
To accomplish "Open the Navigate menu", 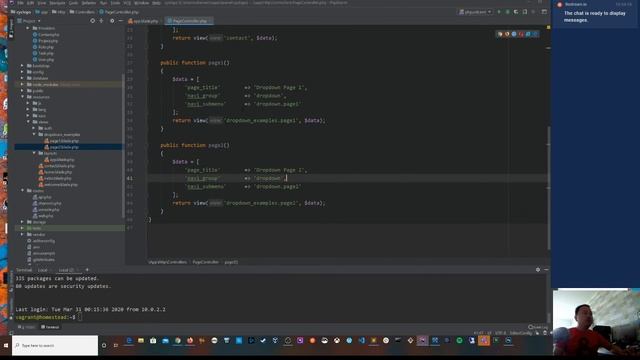I will pos(57,3).
